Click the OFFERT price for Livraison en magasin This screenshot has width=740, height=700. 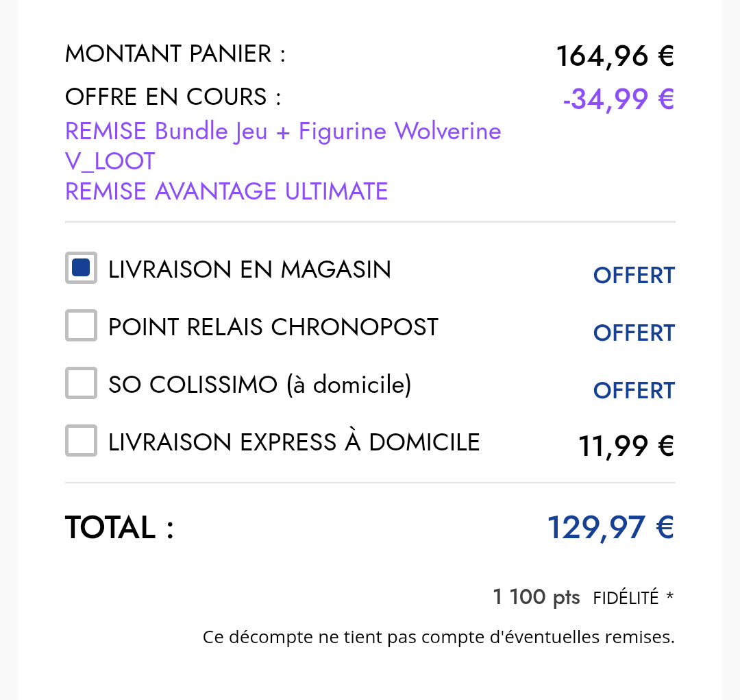pos(634,276)
